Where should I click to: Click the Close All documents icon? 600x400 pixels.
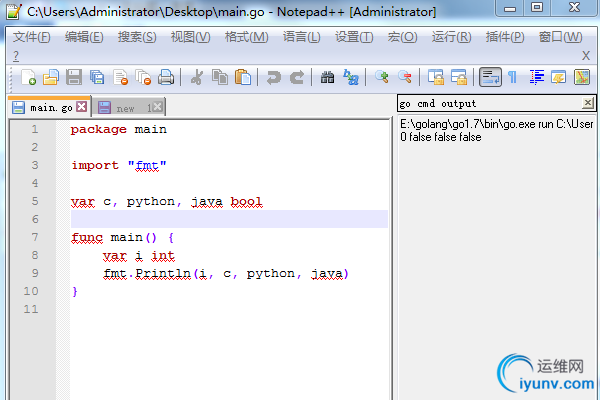143,77
